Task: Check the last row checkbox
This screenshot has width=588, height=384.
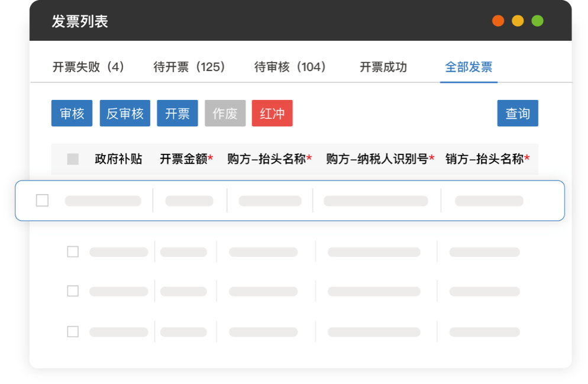Action: [73, 331]
